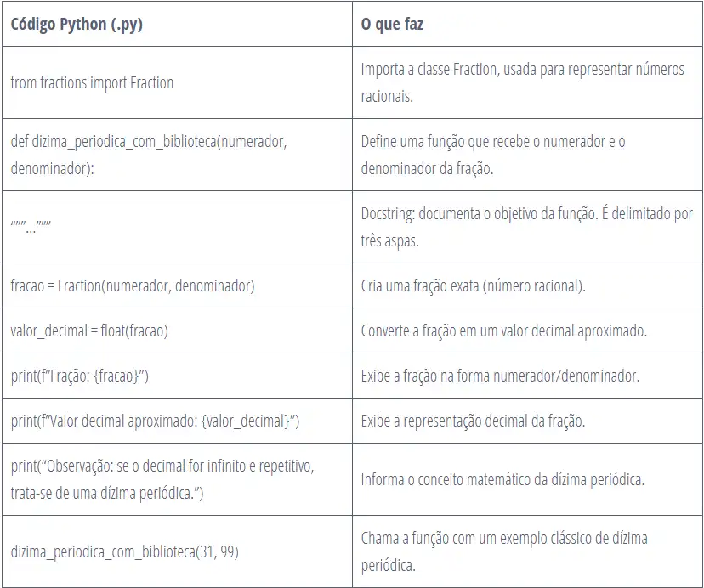Select the 'valor_decimal = float(fracao)' code cell
The height and width of the screenshot is (588, 704).
(89, 331)
